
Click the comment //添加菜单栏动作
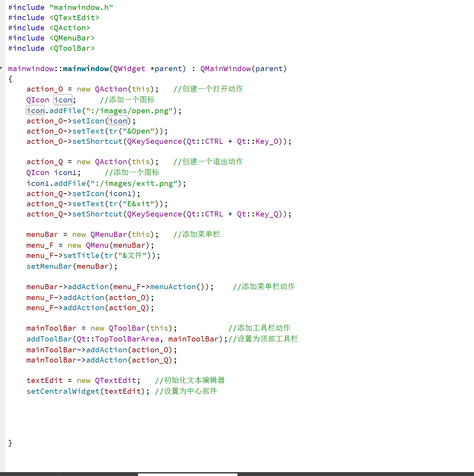264,287
